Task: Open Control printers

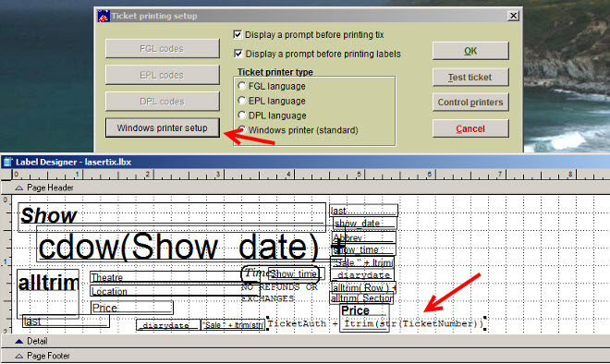Action: 470,103
